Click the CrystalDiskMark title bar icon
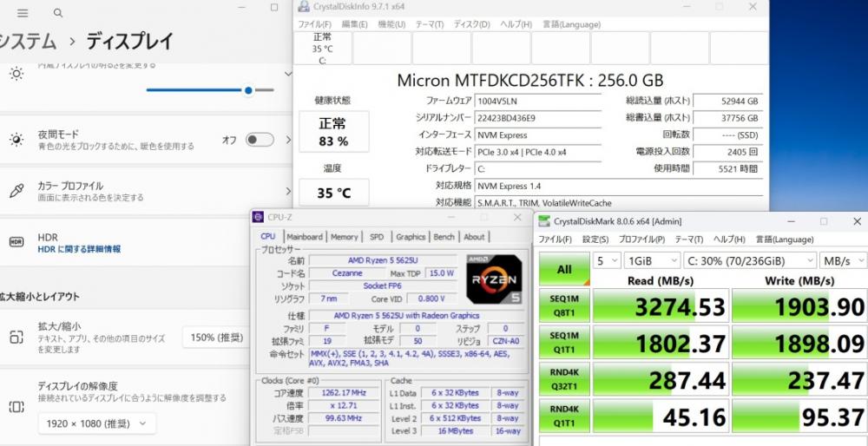868x446 pixels. tap(545, 221)
